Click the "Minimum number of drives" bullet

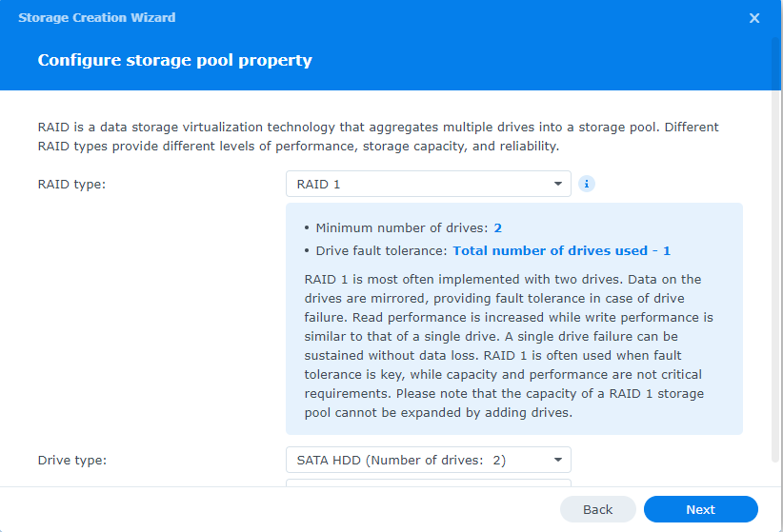(401, 227)
